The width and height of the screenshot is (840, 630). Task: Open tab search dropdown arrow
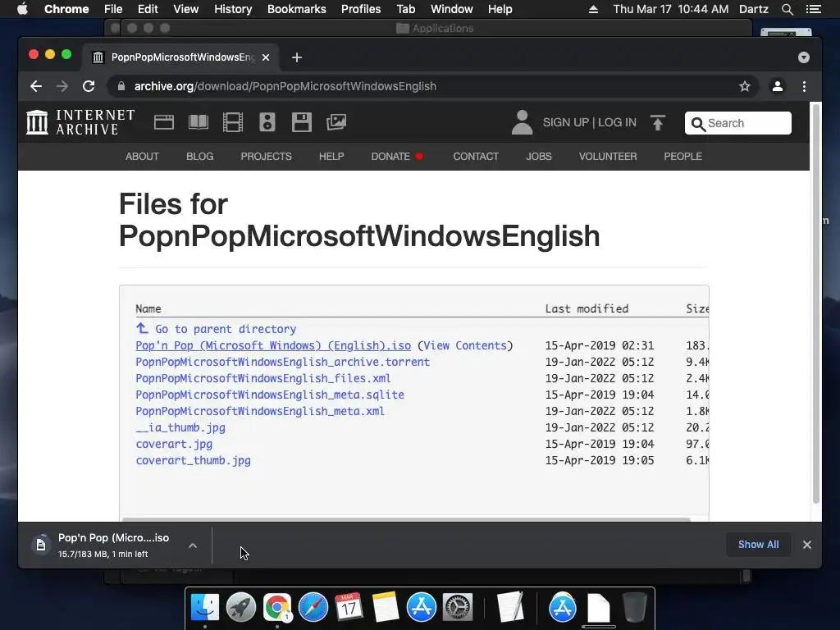[804, 57]
